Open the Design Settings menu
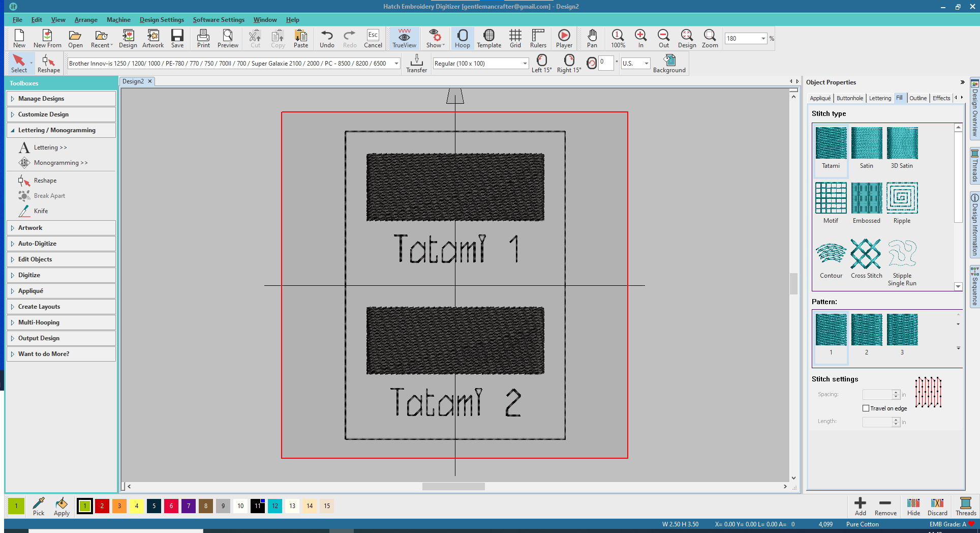 pyautogui.click(x=162, y=20)
